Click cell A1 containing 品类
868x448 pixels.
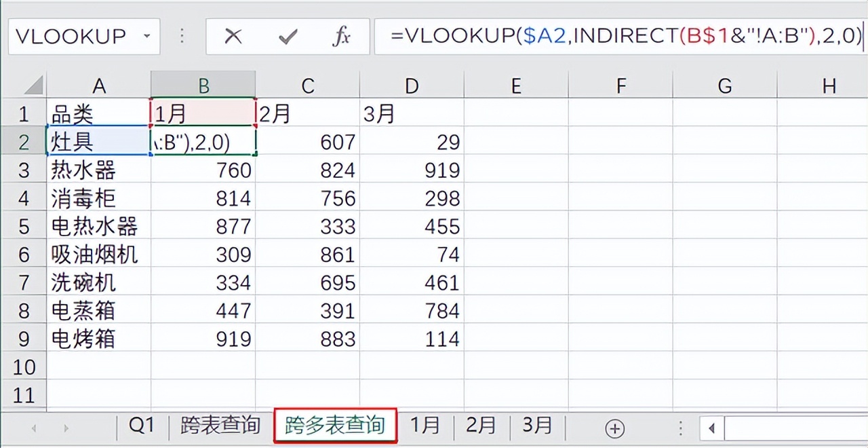tap(99, 113)
